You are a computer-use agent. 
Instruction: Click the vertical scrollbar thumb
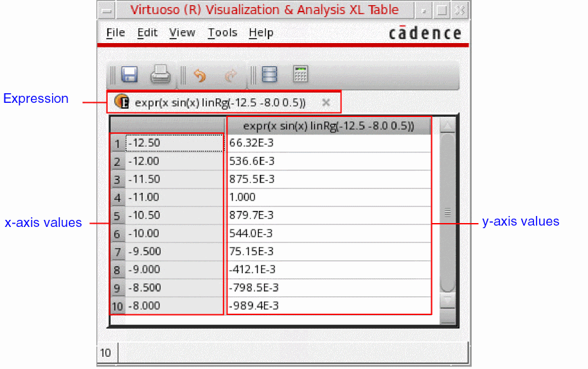click(x=447, y=213)
